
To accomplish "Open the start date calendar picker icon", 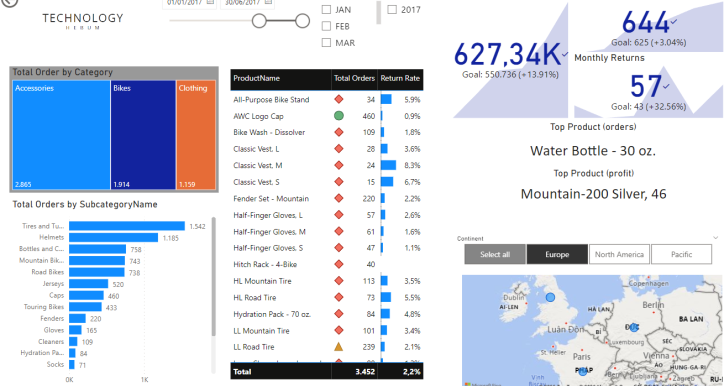I will tap(210, 2).
